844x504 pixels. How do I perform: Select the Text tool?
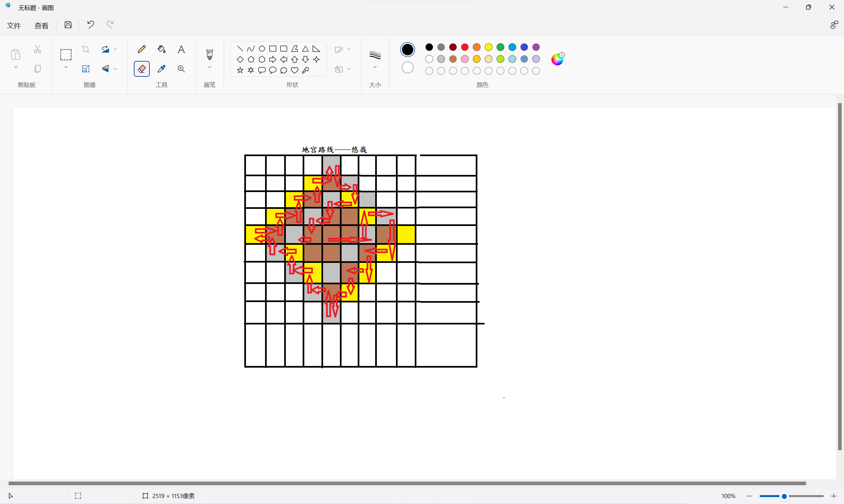click(x=181, y=49)
